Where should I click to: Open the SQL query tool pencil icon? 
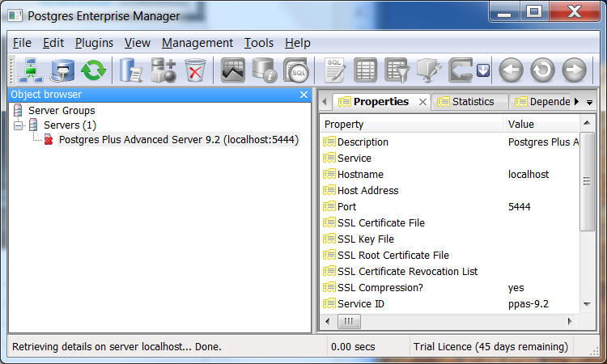335,70
